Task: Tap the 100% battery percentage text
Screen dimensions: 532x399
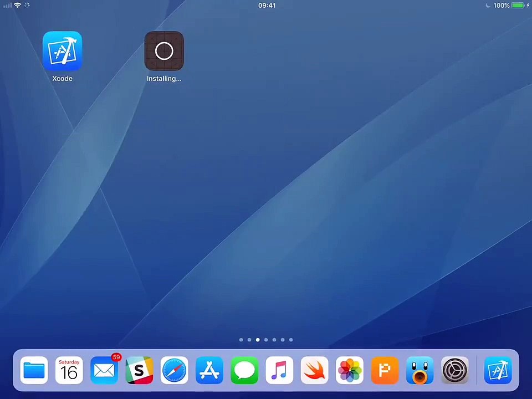Action: pos(502,6)
